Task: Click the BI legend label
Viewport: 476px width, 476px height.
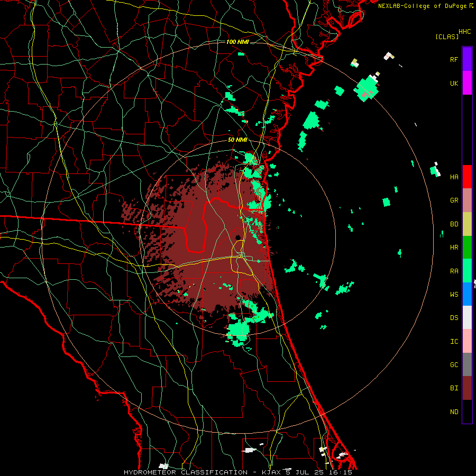Action: [454, 388]
